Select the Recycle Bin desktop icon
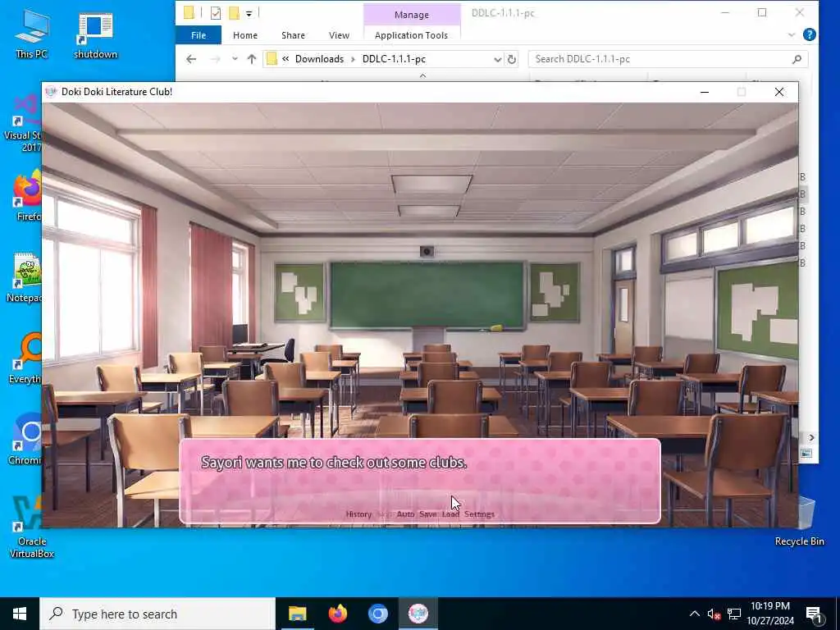Viewport: 840px width, 630px height. pyautogui.click(x=799, y=519)
